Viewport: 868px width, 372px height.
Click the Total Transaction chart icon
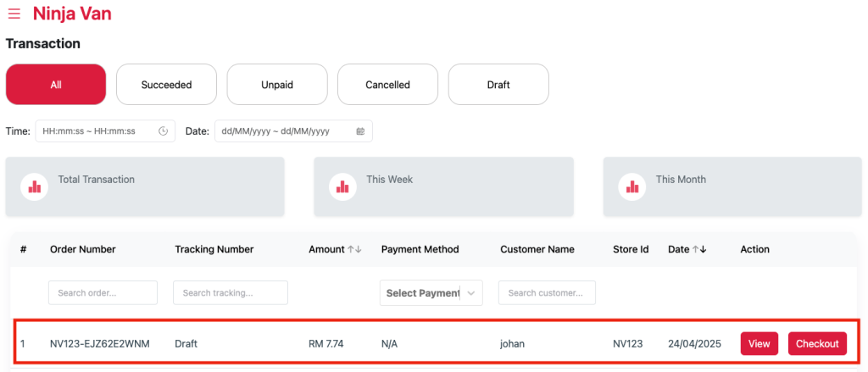click(35, 186)
